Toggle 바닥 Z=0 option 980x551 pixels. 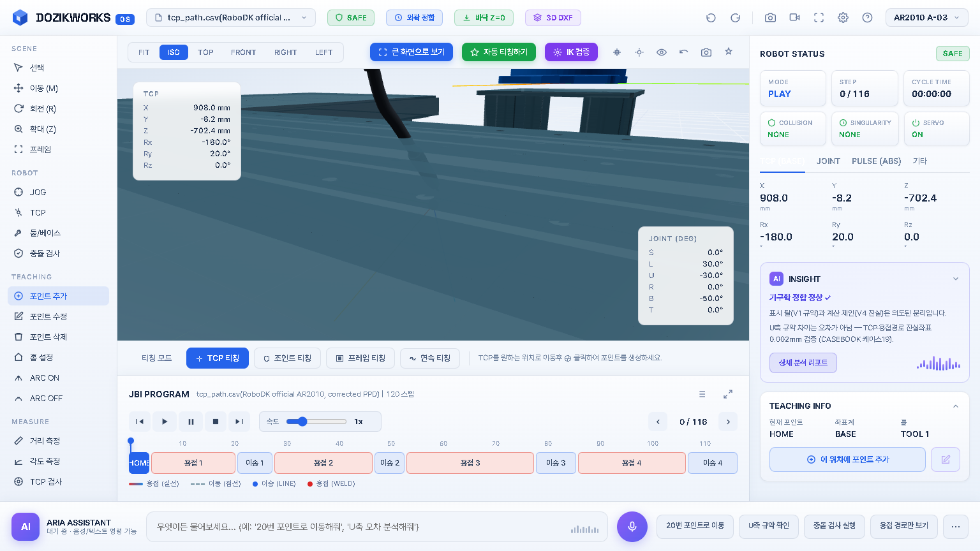point(484,18)
